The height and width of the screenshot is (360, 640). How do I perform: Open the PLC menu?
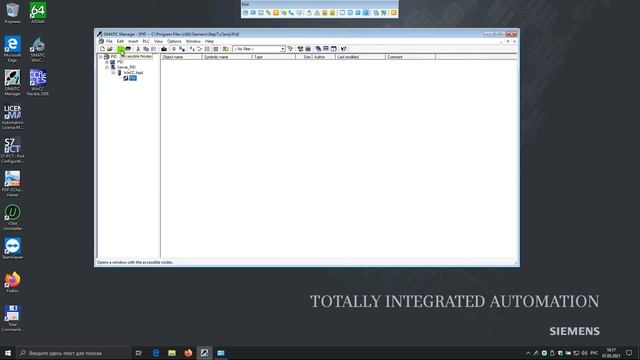coord(146,41)
